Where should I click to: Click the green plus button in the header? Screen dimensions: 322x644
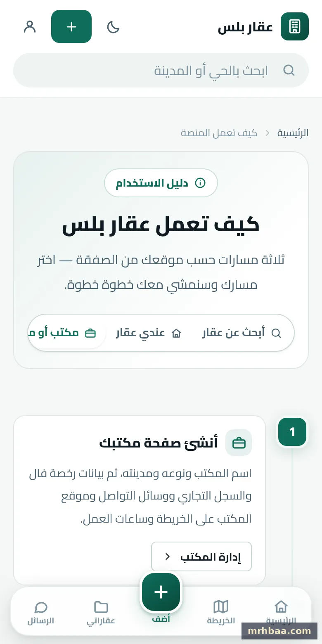click(71, 26)
